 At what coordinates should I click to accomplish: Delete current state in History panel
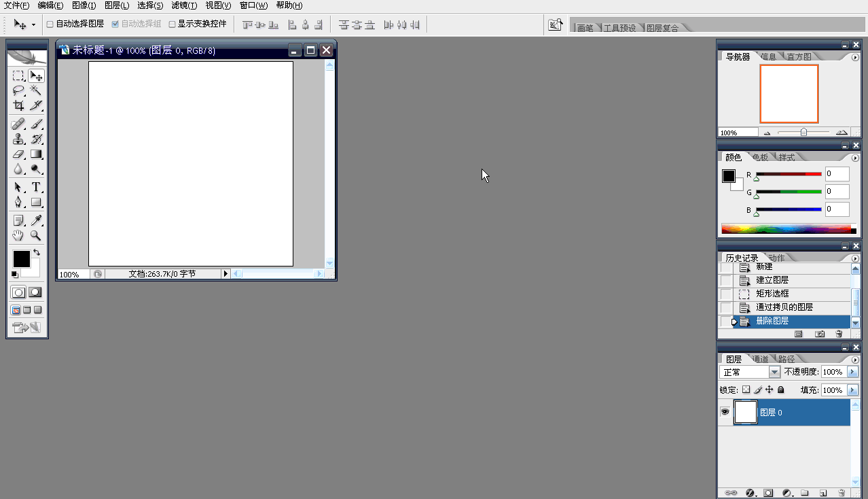[839, 334]
